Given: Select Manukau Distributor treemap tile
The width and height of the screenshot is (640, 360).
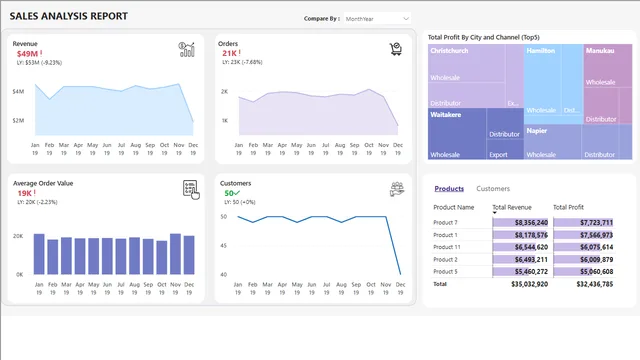Looking at the screenshot, I should [601, 105].
